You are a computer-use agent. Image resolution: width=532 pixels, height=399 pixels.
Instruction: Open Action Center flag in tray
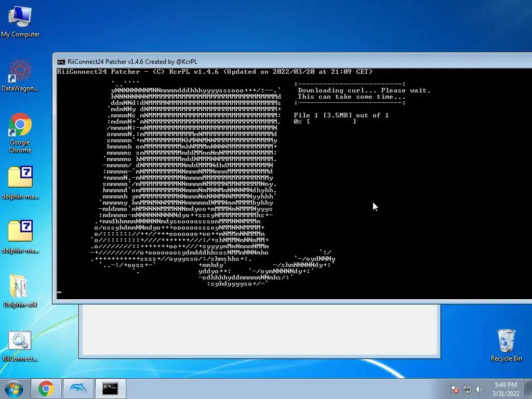tap(454, 389)
